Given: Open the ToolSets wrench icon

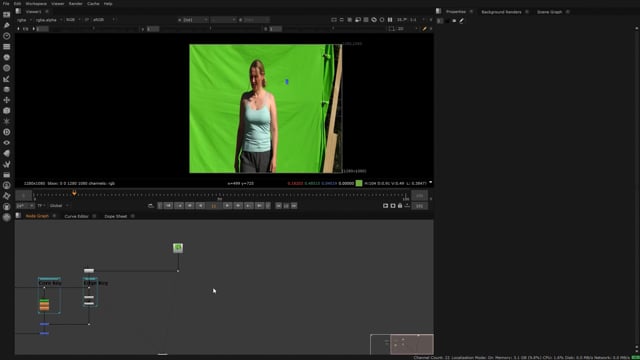Looking at the screenshot, I should click(x=7, y=164).
